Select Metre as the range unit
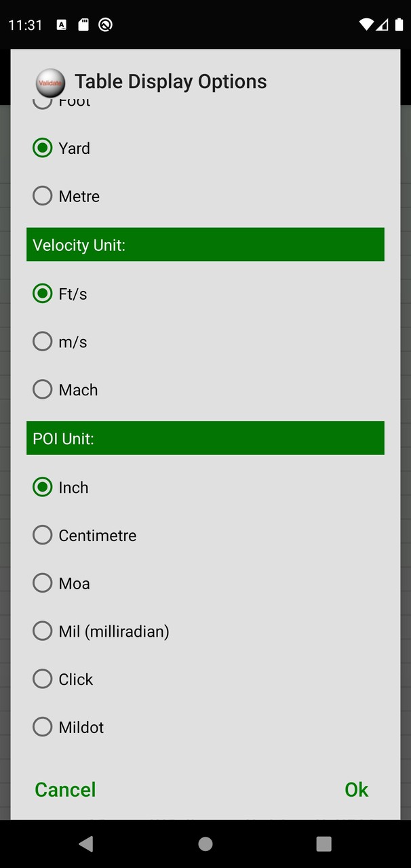The image size is (411, 868). [x=42, y=195]
